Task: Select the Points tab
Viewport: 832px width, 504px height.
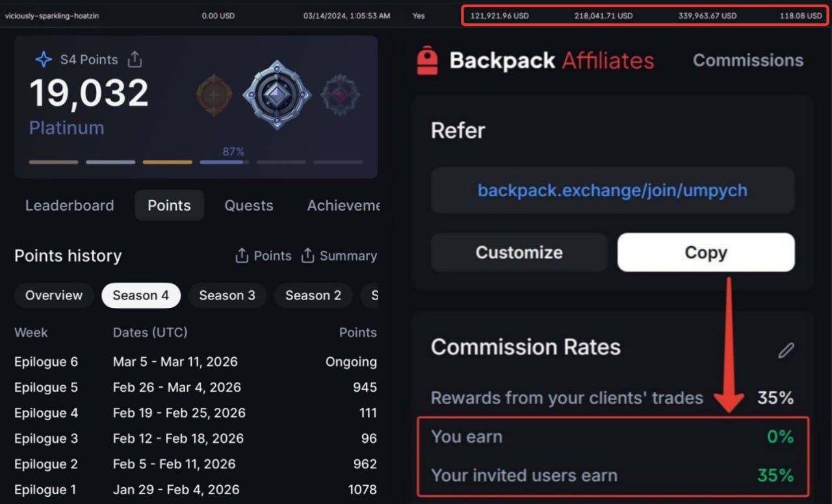Action: [169, 205]
